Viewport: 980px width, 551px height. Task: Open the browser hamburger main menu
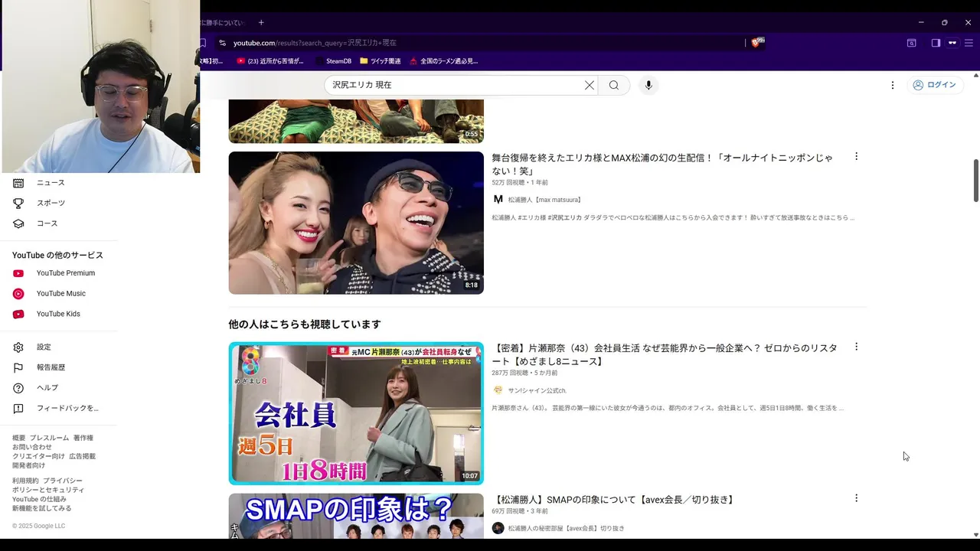pos(969,43)
